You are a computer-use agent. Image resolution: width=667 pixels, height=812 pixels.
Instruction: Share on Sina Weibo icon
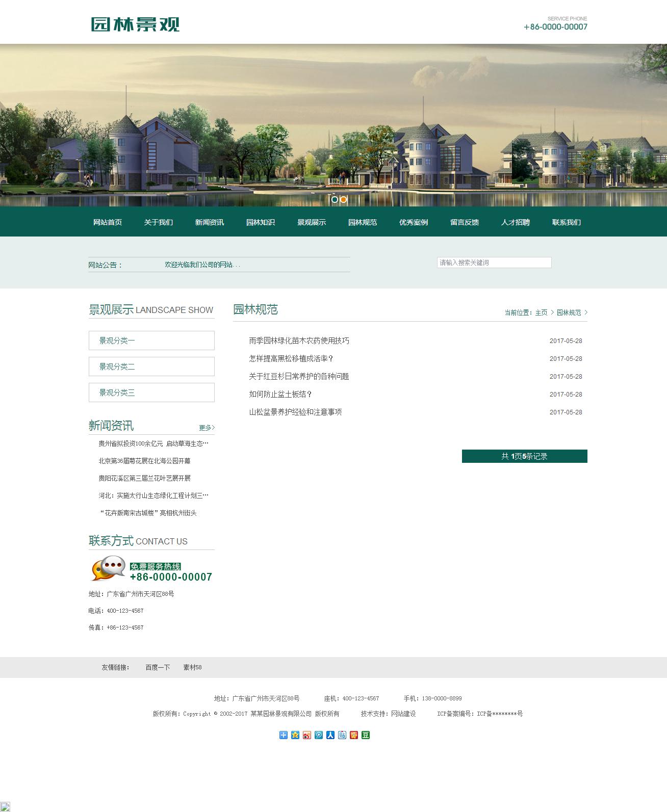[307, 735]
